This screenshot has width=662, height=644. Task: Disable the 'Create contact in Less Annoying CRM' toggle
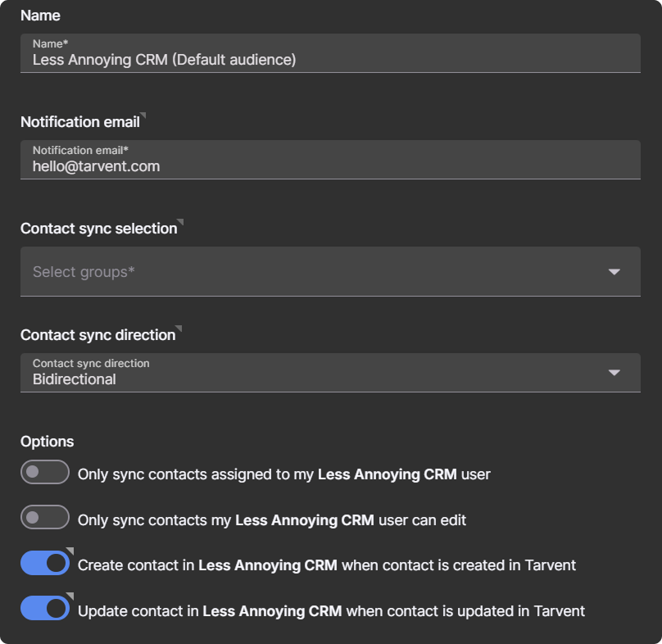point(45,563)
